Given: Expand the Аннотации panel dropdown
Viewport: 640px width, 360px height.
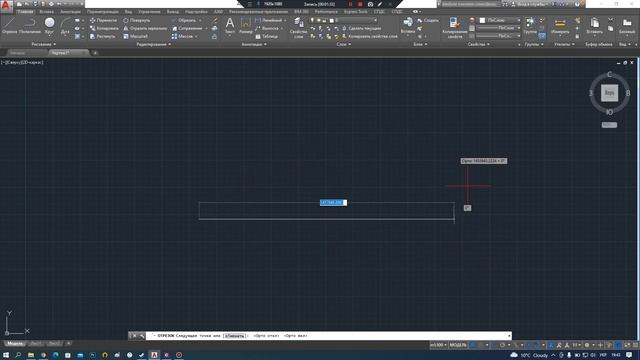Looking at the screenshot, I should [254, 44].
